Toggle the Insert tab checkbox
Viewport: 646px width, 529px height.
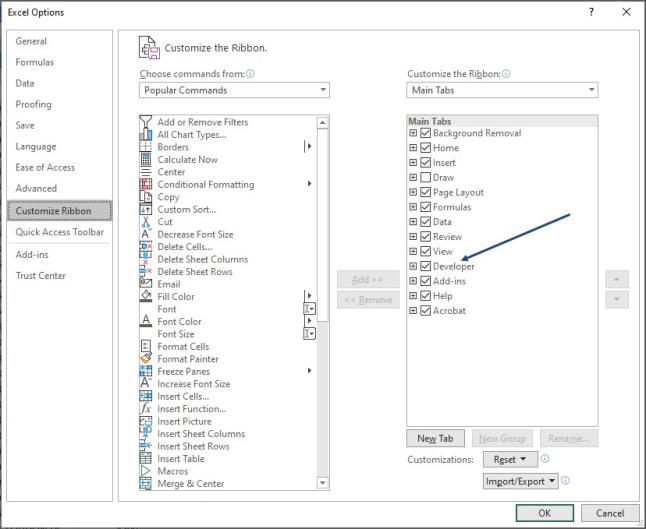[426, 163]
